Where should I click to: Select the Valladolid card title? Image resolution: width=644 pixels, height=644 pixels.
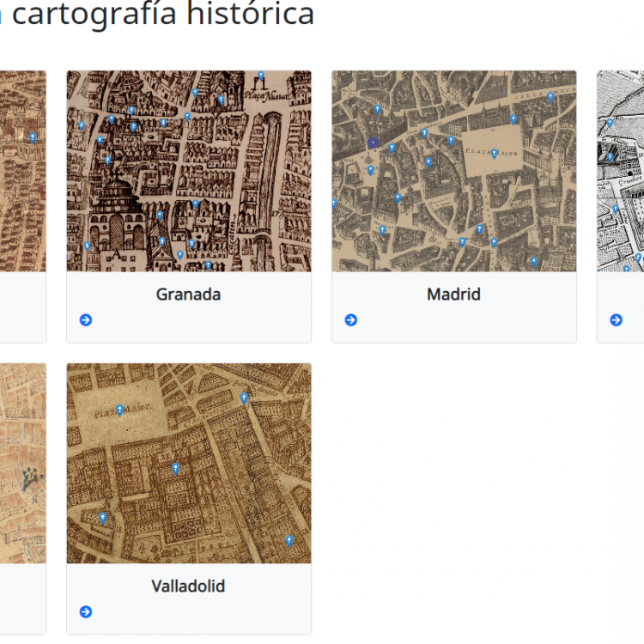point(189,586)
